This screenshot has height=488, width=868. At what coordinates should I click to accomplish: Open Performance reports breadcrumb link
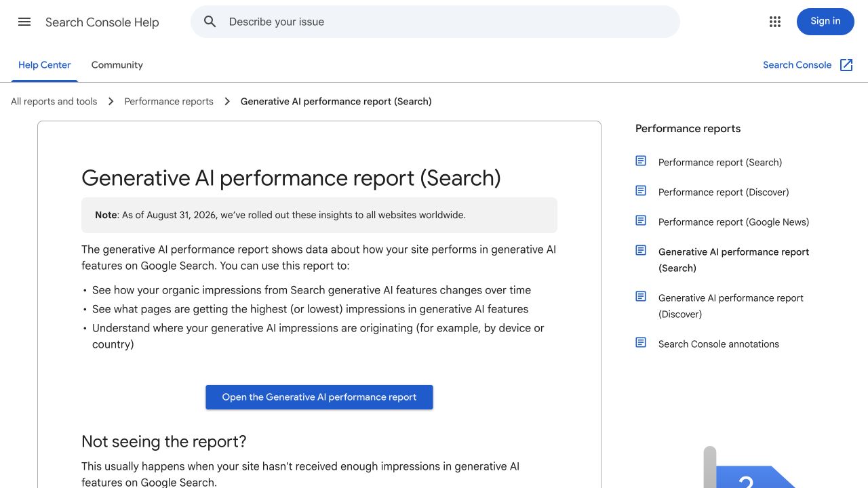169,102
